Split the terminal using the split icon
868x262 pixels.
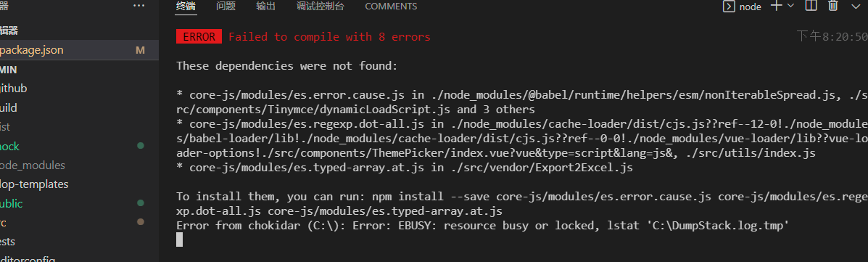pyautogui.click(x=811, y=6)
